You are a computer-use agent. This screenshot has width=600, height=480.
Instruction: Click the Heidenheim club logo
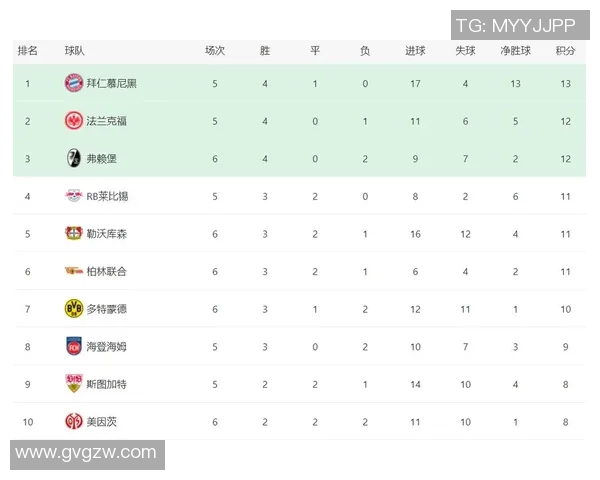(x=73, y=346)
